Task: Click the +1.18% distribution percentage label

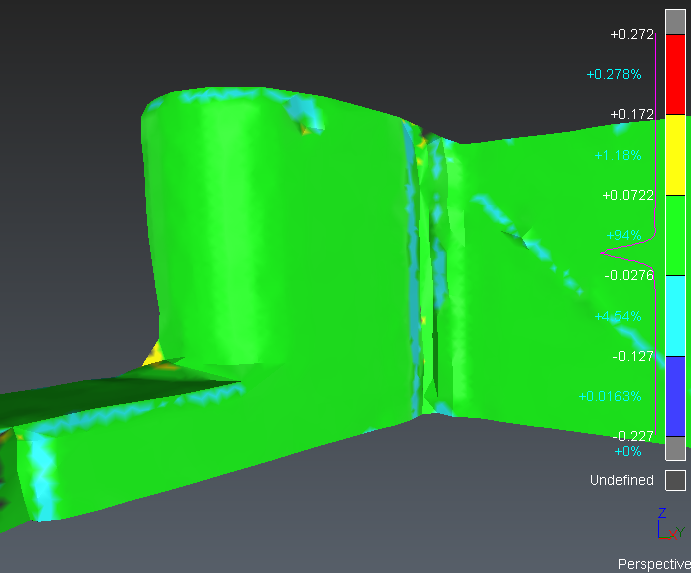Action: tap(617, 155)
